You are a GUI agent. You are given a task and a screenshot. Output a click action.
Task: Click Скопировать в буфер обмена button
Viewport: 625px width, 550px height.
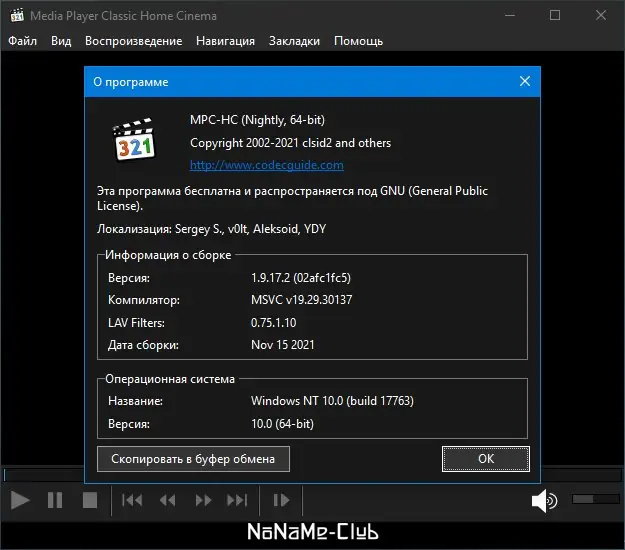(193, 459)
